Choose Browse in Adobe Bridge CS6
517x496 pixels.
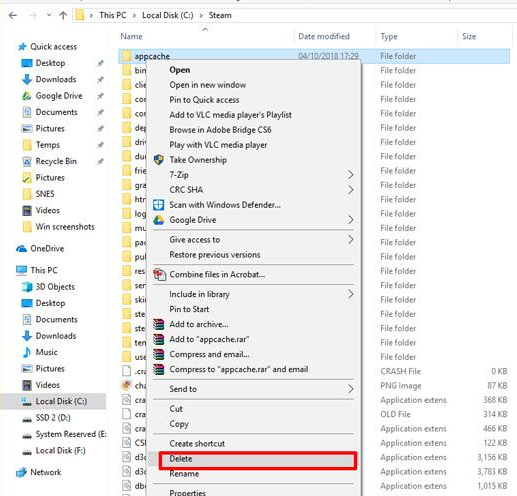(x=220, y=130)
